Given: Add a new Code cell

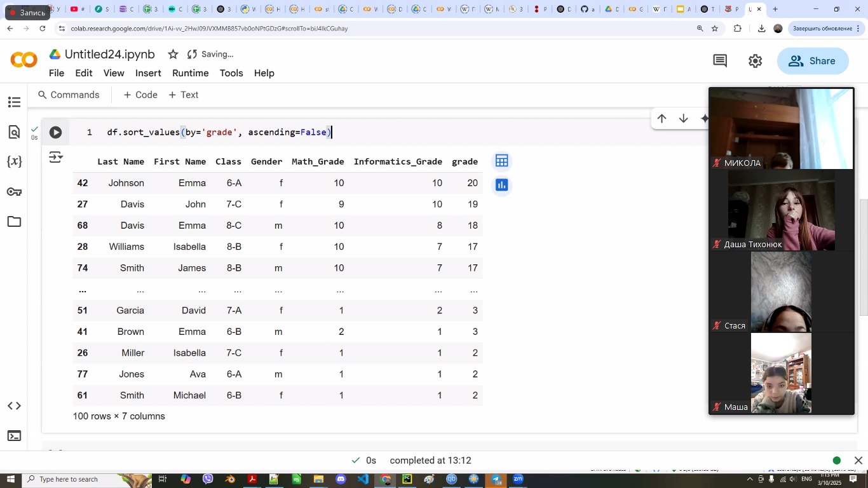Looking at the screenshot, I should tap(140, 95).
